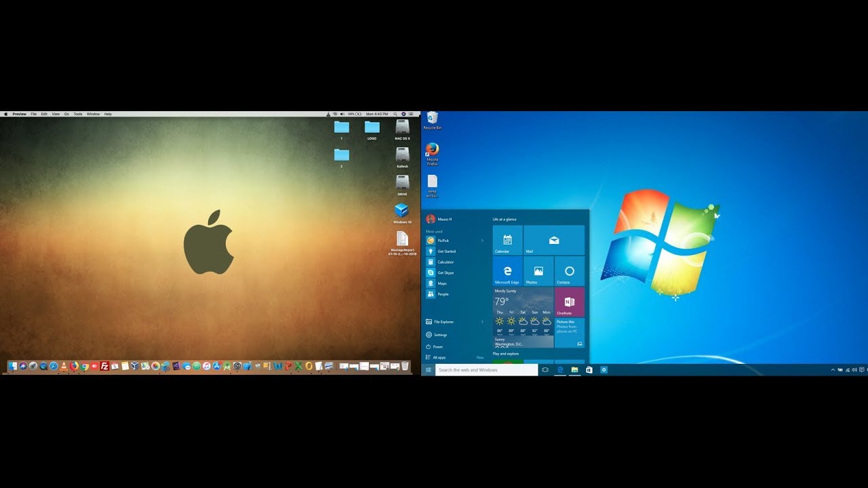Launch PowerPoint from the Mac dock
868x488 pixels.
click(288, 366)
